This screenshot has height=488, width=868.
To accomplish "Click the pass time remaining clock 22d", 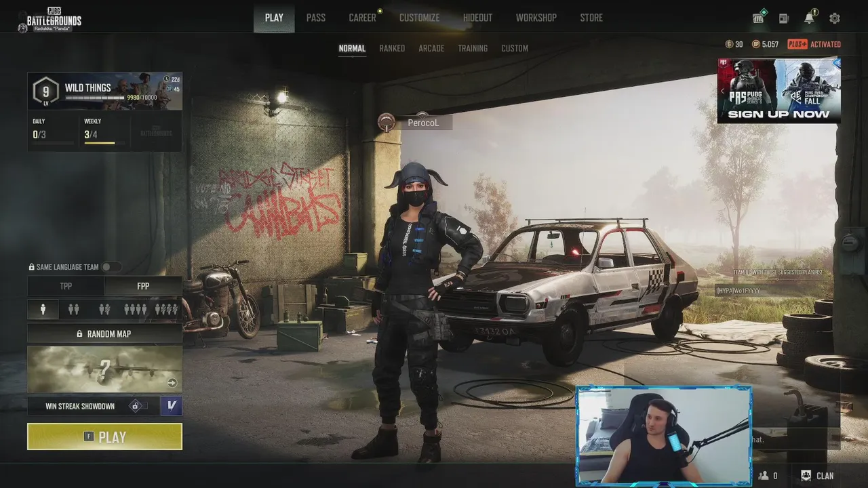I will [172, 79].
